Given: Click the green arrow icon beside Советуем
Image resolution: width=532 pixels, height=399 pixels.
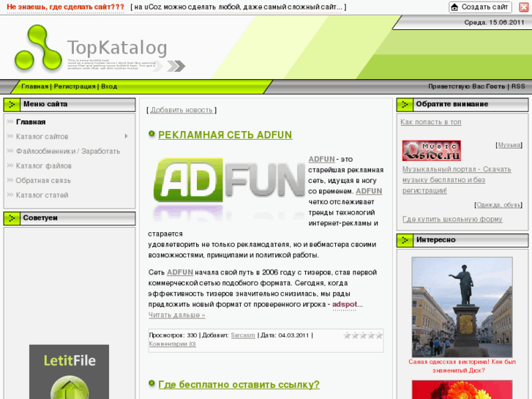Looking at the screenshot, I should point(12,218).
